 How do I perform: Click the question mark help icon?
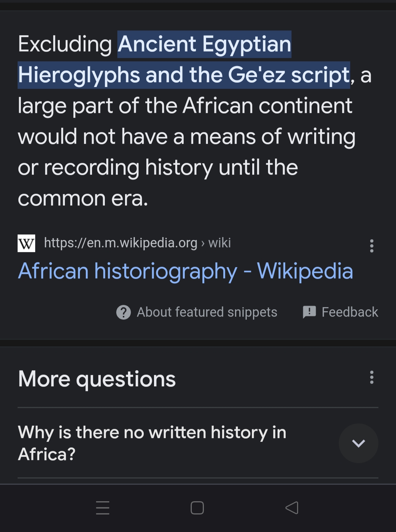coord(124,312)
